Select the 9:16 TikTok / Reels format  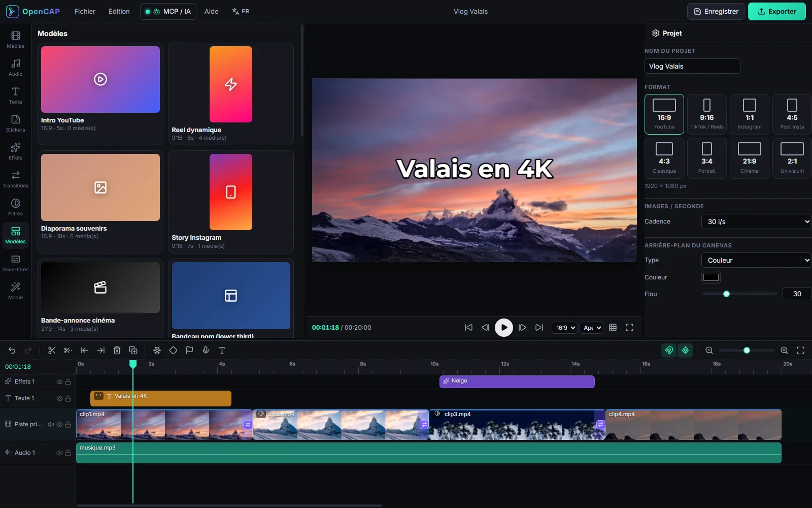click(x=707, y=114)
